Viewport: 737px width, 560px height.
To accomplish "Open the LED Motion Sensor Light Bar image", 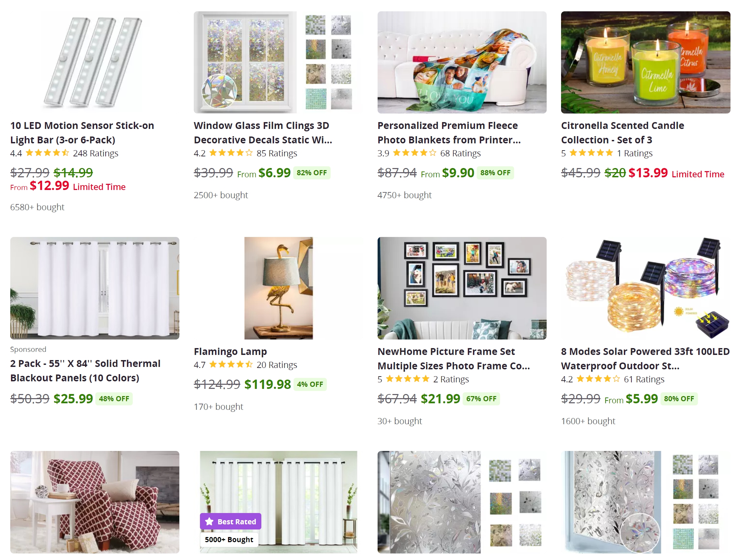I will click(95, 62).
